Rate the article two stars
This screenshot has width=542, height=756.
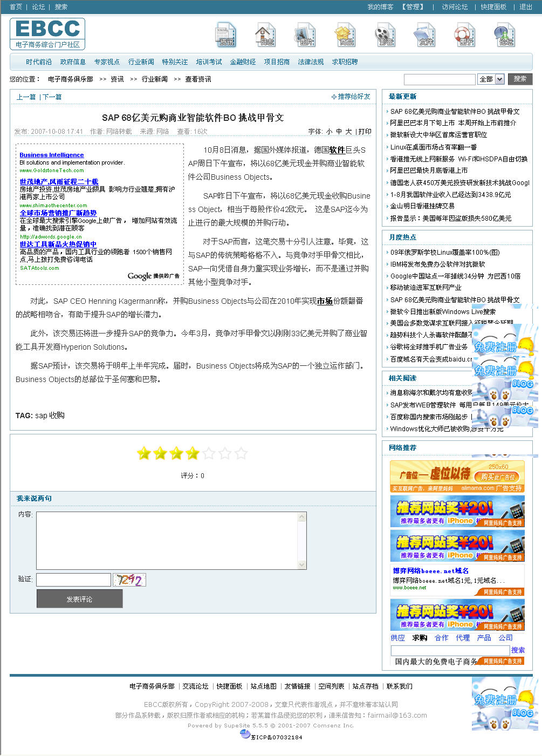point(160,453)
